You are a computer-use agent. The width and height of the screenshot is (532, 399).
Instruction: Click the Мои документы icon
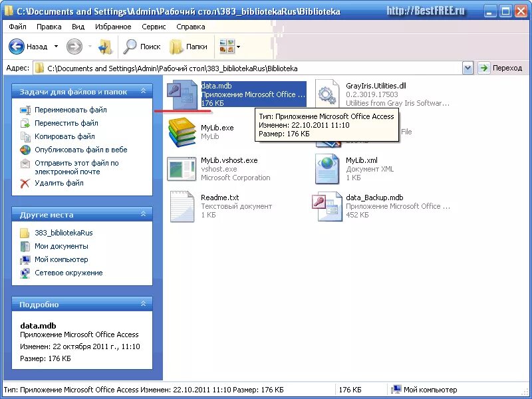click(x=25, y=246)
